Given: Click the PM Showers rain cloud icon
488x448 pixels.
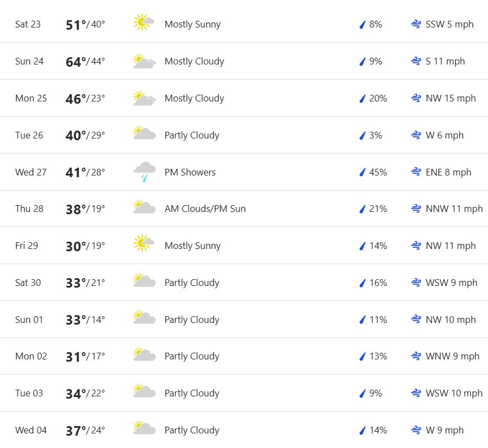Looking at the screenshot, I should tap(144, 172).
